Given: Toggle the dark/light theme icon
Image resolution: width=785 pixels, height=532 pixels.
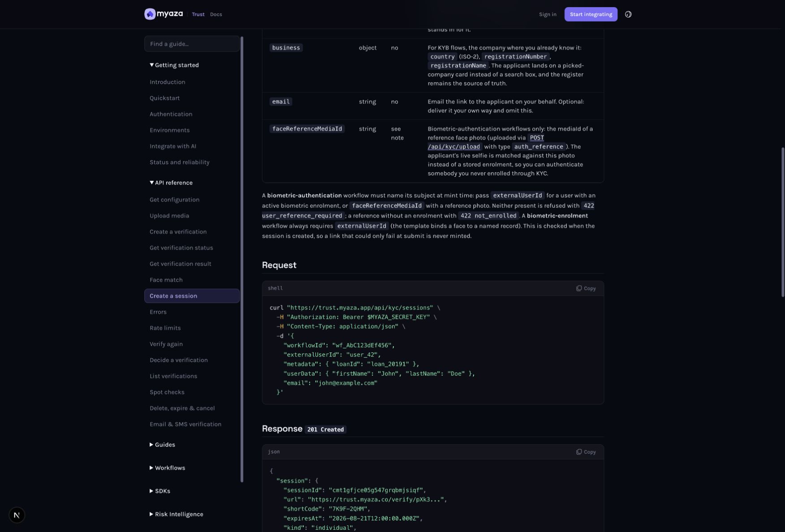Looking at the screenshot, I should click(x=628, y=14).
